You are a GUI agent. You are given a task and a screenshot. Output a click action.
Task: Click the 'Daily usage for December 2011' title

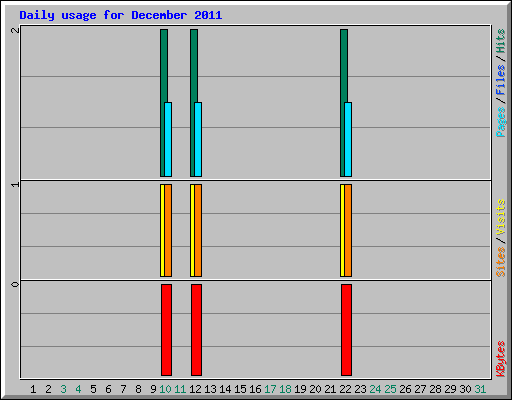tap(121, 15)
